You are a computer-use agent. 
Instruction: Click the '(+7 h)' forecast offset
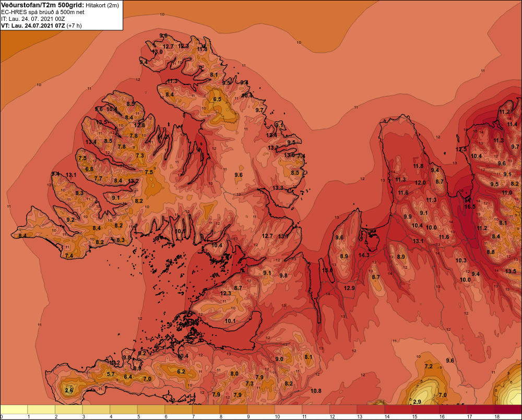point(74,26)
